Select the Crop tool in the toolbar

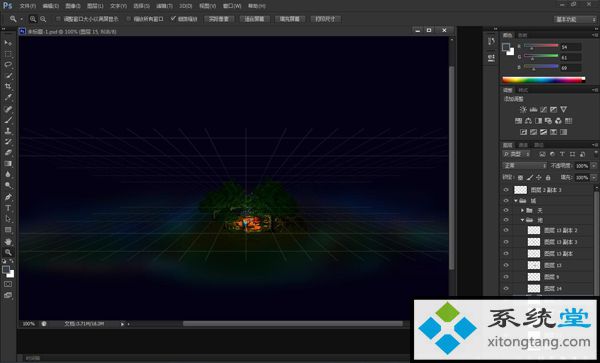8,86
